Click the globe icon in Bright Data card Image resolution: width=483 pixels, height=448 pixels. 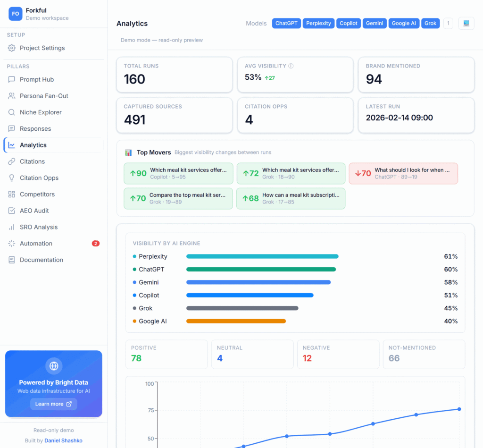[54, 366]
